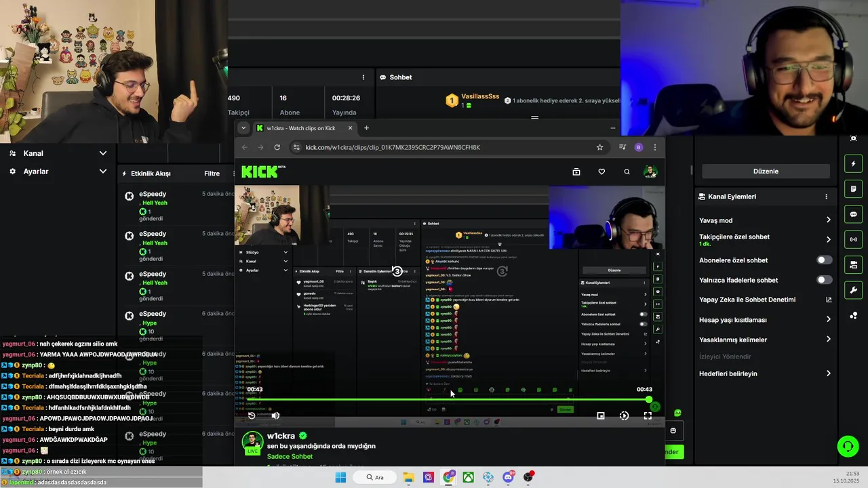Click the emoji picker smiley button
Screen dimensions: 868x488
pos(673,430)
